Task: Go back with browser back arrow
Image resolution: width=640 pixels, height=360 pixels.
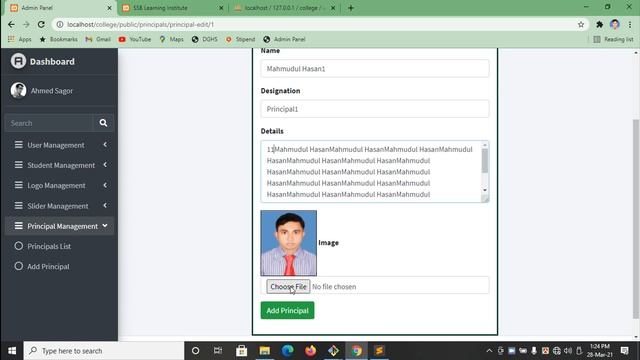Action: pos(11,24)
